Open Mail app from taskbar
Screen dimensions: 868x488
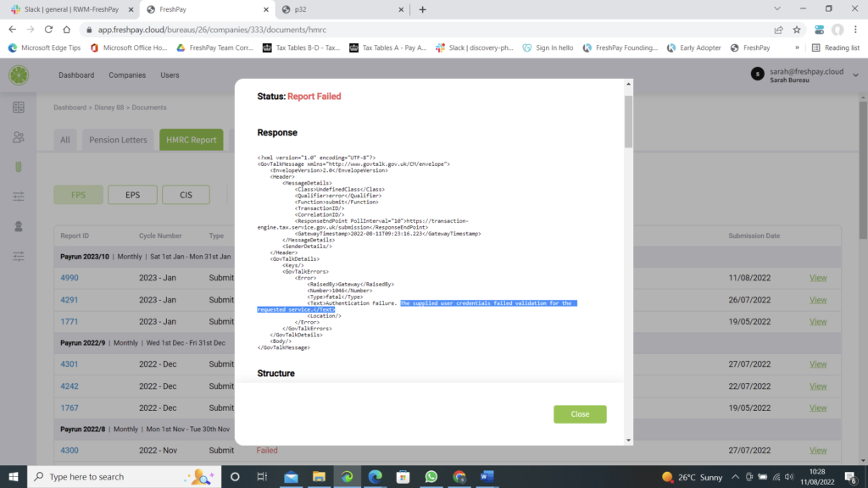click(292, 476)
